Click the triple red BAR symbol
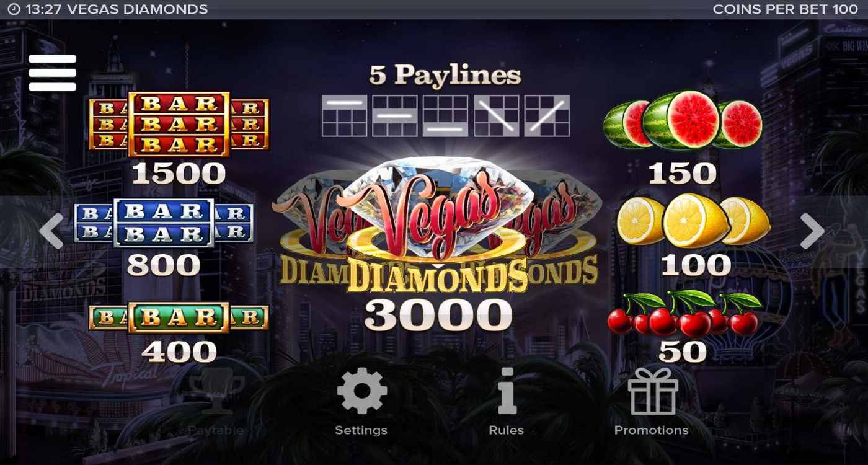This screenshot has width=868, height=465. 179,124
